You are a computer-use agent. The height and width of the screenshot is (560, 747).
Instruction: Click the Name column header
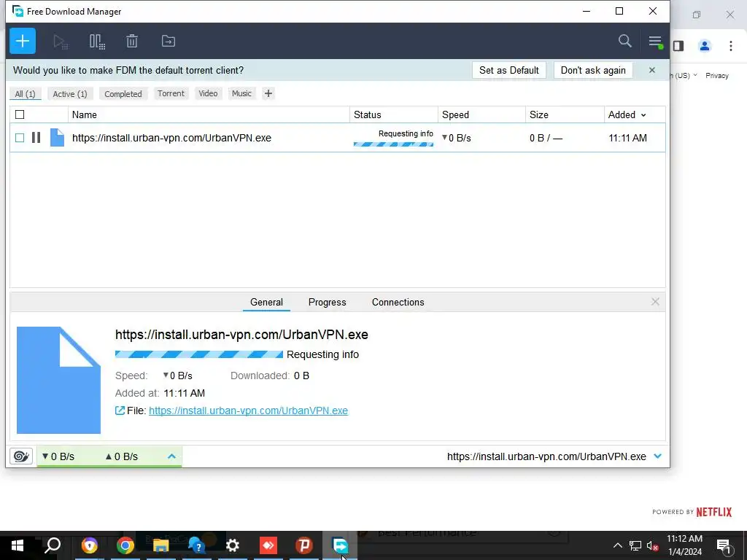(209, 114)
